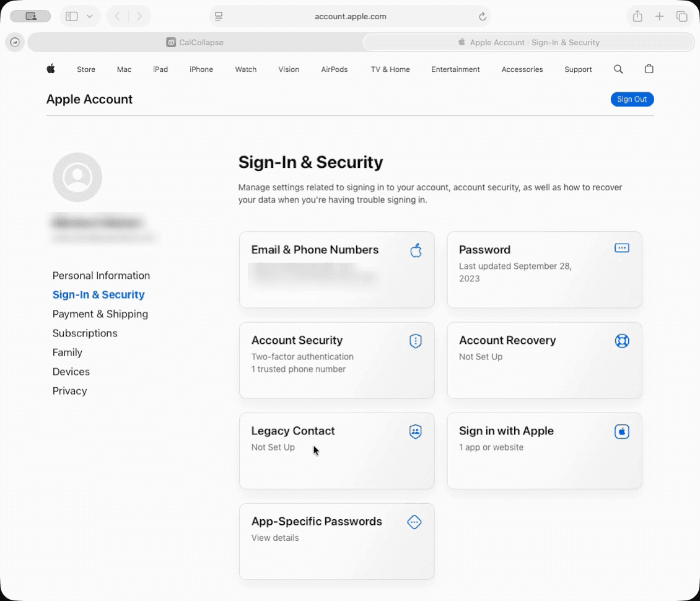Open the search magnifier icon
The height and width of the screenshot is (601, 700).
[x=618, y=69]
